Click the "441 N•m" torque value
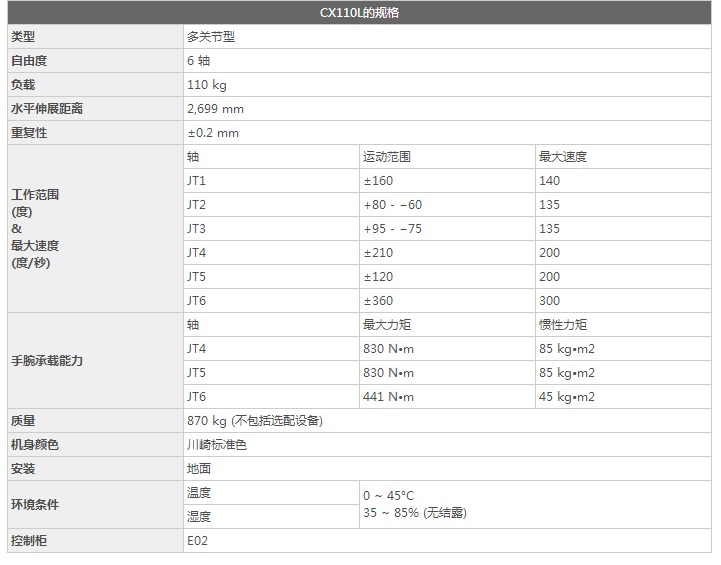This screenshot has height=565, width=721. 388,397
